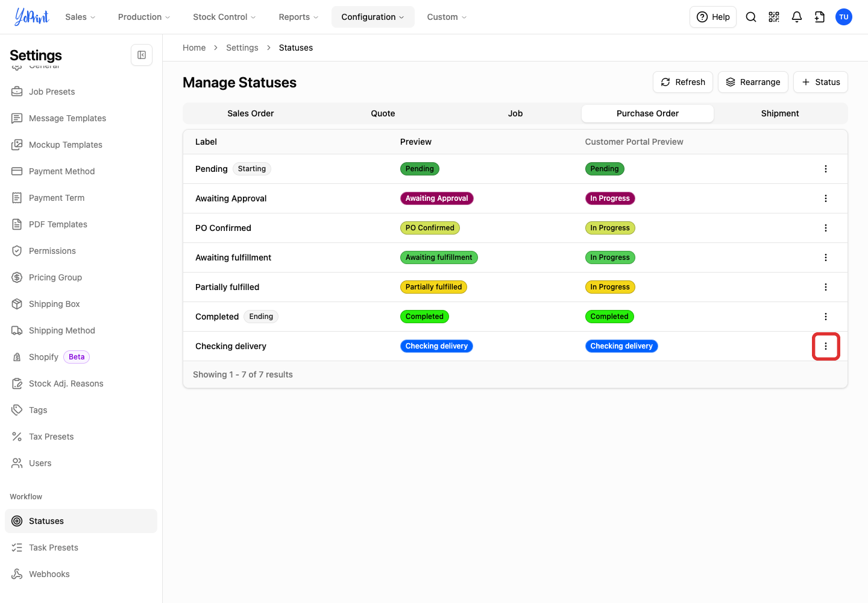Go to Home breadcrumb link
Viewport: 868px width, 603px height.
pyautogui.click(x=194, y=48)
